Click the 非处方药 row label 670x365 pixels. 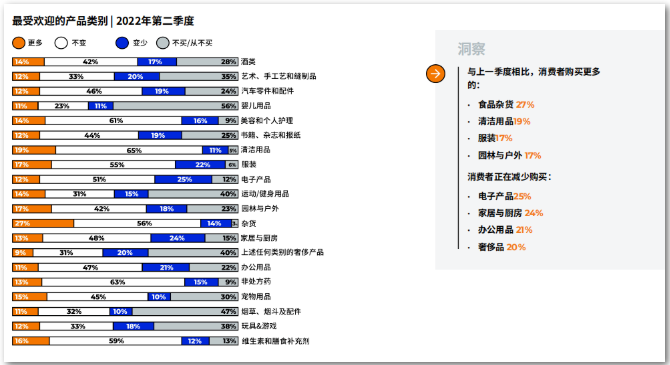[x=256, y=281]
